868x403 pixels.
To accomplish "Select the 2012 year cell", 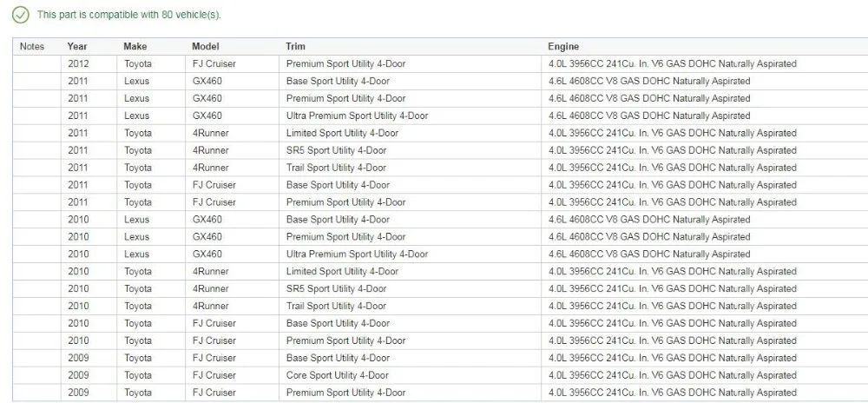I will tap(79, 63).
